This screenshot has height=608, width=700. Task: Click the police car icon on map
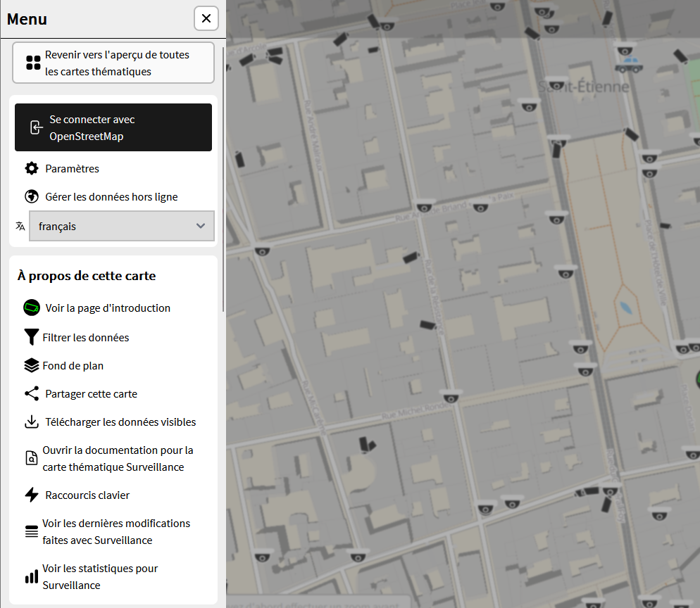point(628,66)
